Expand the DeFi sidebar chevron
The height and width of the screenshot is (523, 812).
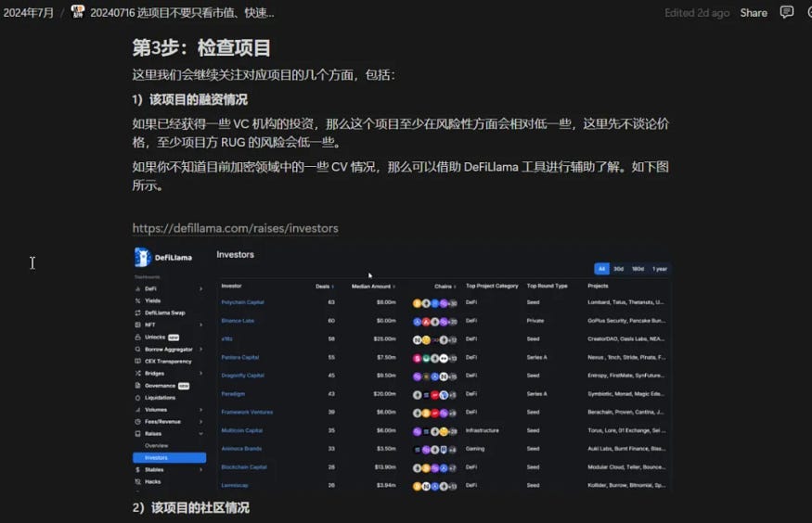(x=201, y=288)
